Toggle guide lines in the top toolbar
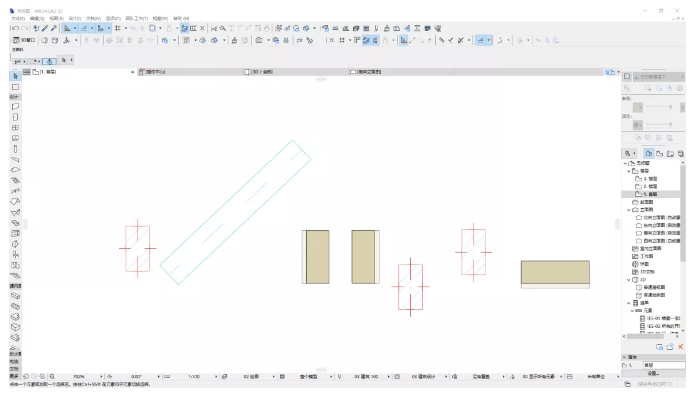 (67, 28)
